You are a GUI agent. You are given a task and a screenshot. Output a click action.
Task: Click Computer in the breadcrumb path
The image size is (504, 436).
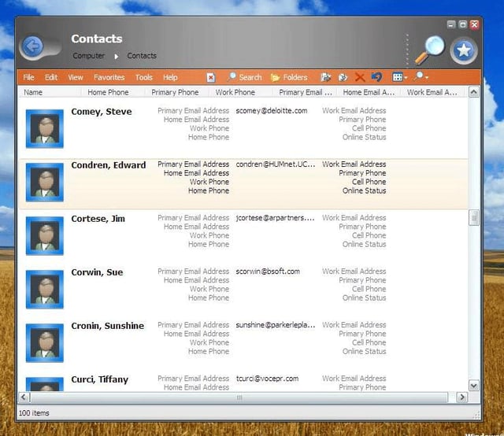click(x=89, y=56)
